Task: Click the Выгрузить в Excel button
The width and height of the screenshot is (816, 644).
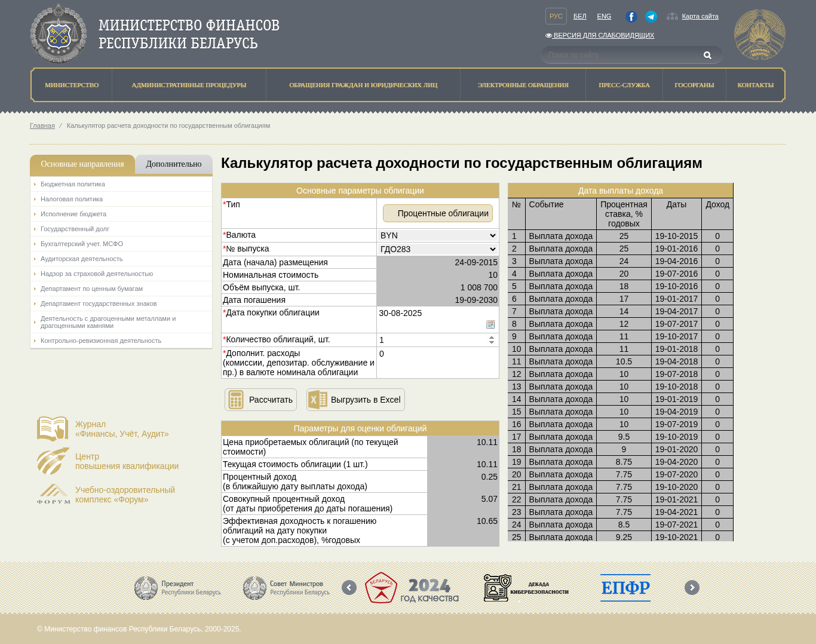Action: coord(355,400)
